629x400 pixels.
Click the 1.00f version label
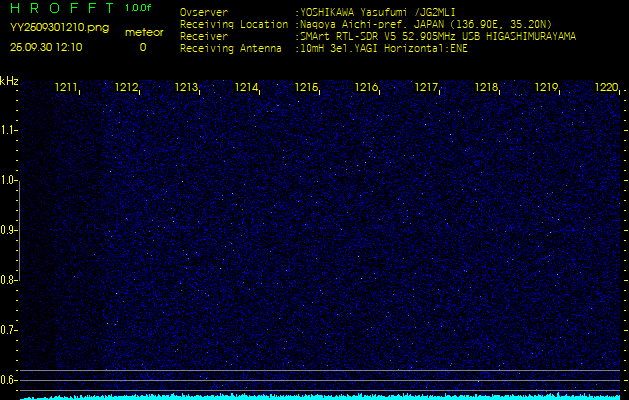tap(139, 8)
